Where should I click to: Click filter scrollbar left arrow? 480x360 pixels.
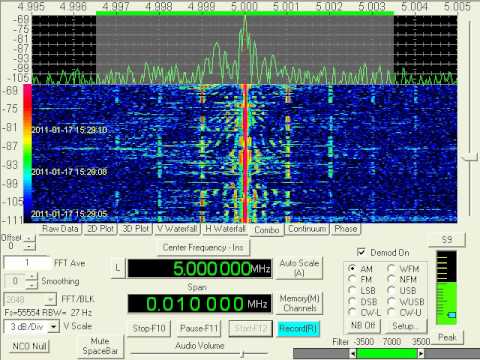click(x=353, y=353)
